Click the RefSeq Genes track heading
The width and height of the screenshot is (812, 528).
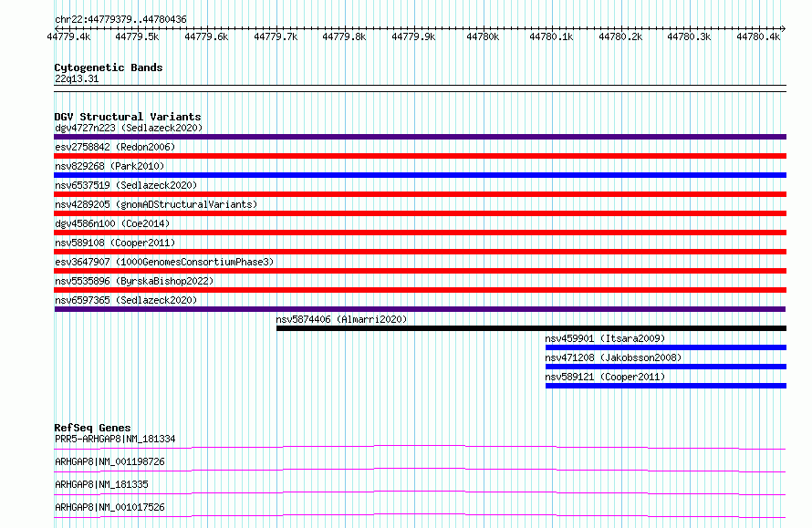(x=92, y=428)
